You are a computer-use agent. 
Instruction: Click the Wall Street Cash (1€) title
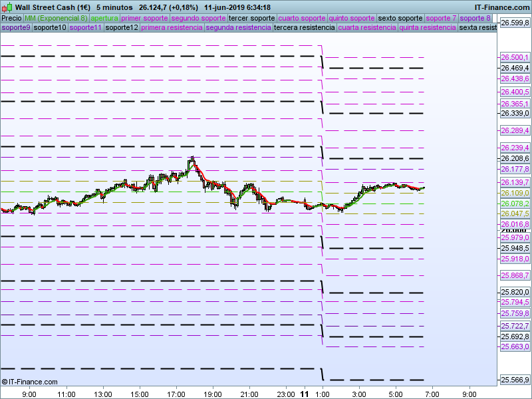click(x=53, y=7)
